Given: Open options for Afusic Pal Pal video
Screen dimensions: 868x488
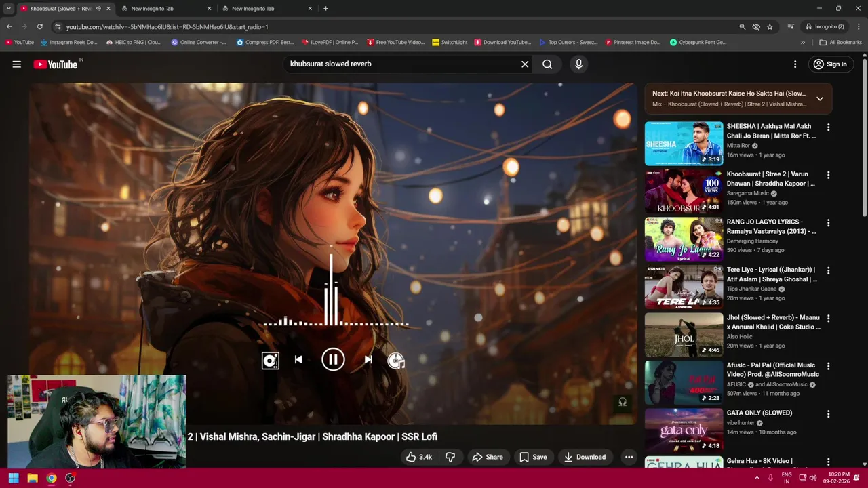Looking at the screenshot, I should pos(828,366).
